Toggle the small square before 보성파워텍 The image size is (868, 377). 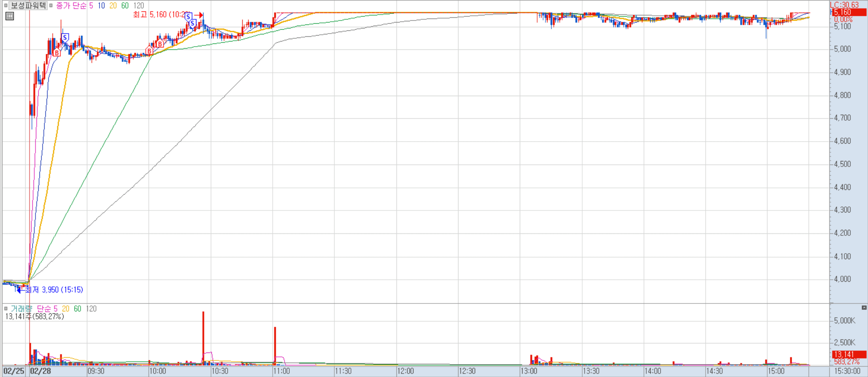coord(6,6)
